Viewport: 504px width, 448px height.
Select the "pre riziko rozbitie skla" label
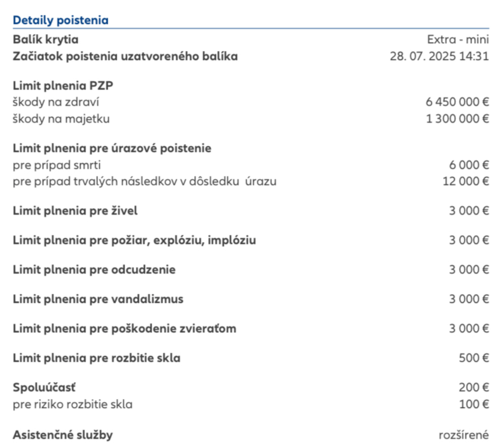click(72, 404)
